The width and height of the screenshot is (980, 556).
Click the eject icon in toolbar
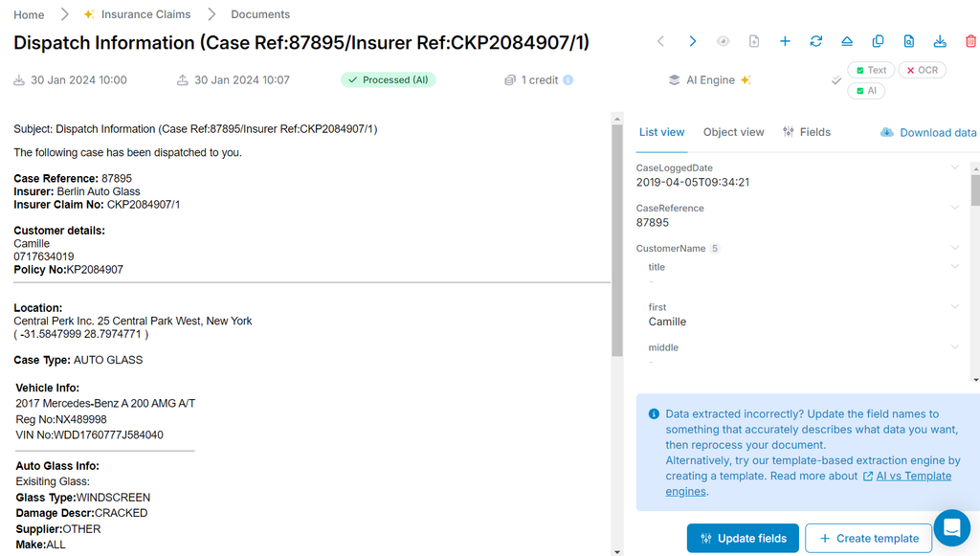point(847,41)
